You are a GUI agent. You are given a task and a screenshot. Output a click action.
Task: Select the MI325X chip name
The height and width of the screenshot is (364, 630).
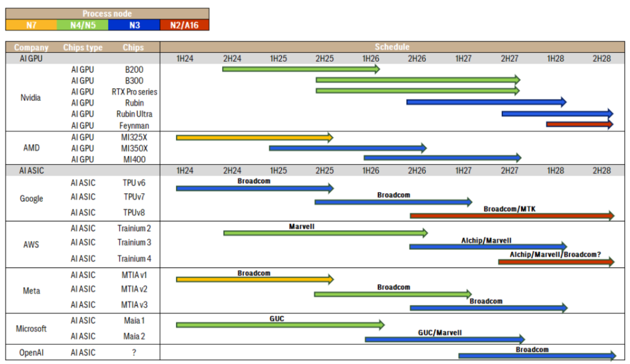coord(134,137)
